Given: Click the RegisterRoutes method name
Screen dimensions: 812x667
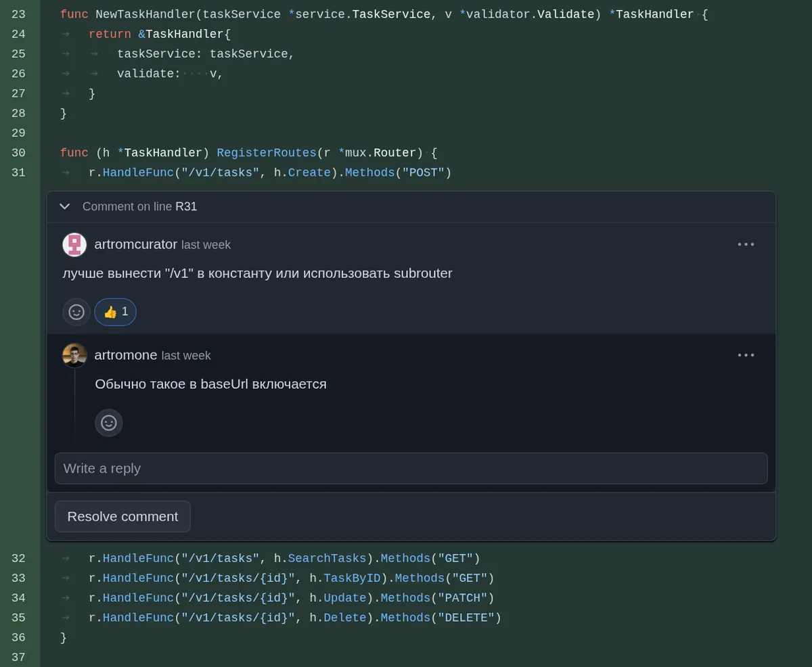Looking at the screenshot, I should (267, 153).
